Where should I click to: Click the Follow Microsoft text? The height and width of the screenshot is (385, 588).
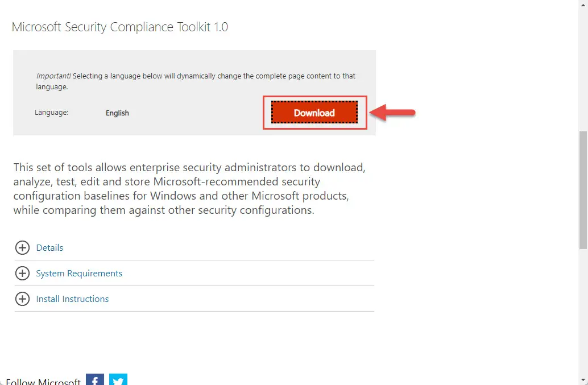coord(43,382)
